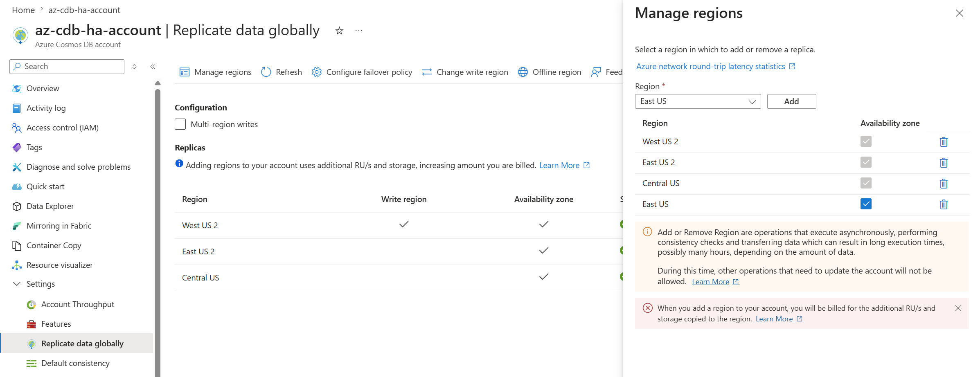Open Diagnose and solve problems
Screen dimensions: 980x377
pos(78,167)
